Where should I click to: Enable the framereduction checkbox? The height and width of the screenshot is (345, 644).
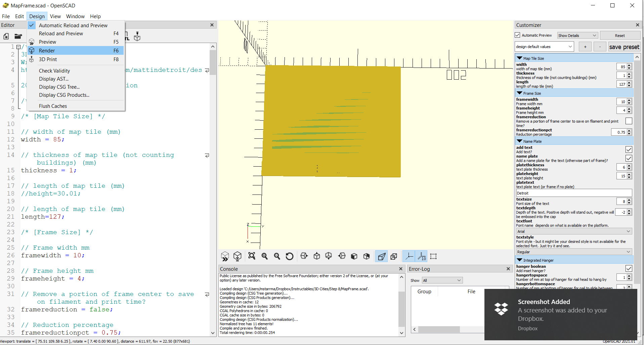click(629, 121)
